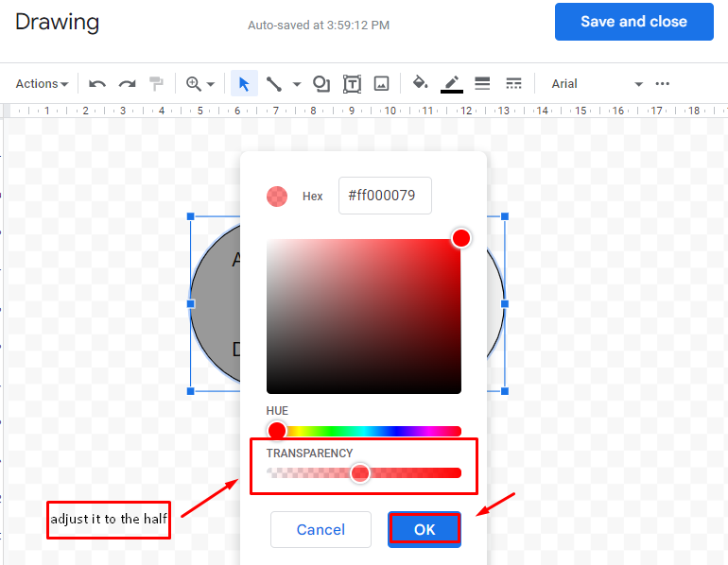Expand the Line tool dropdown arrow
The image size is (728, 565).
point(297,84)
